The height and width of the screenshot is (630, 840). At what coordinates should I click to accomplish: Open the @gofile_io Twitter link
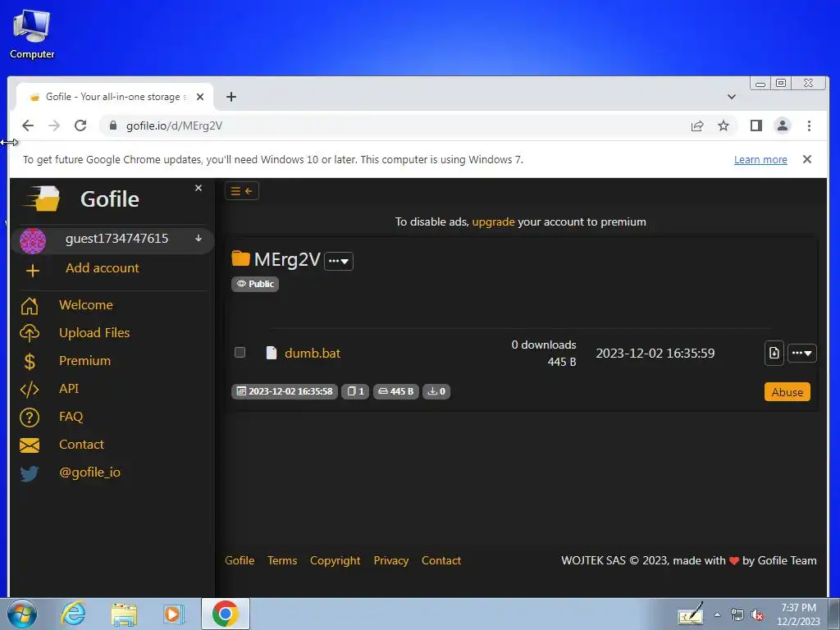tap(89, 472)
